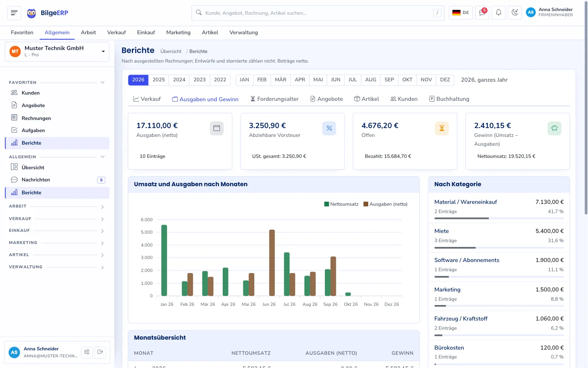Open the user settings sliders icon
Image resolution: width=588 pixels, height=368 pixels.
click(87, 352)
